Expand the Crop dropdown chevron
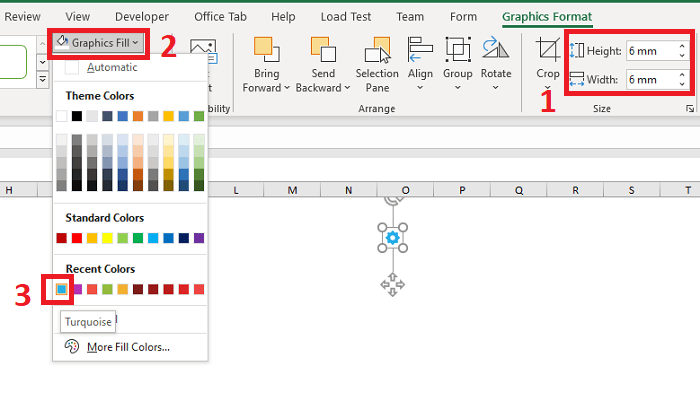Viewport: 700px width, 401px height. point(548,87)
